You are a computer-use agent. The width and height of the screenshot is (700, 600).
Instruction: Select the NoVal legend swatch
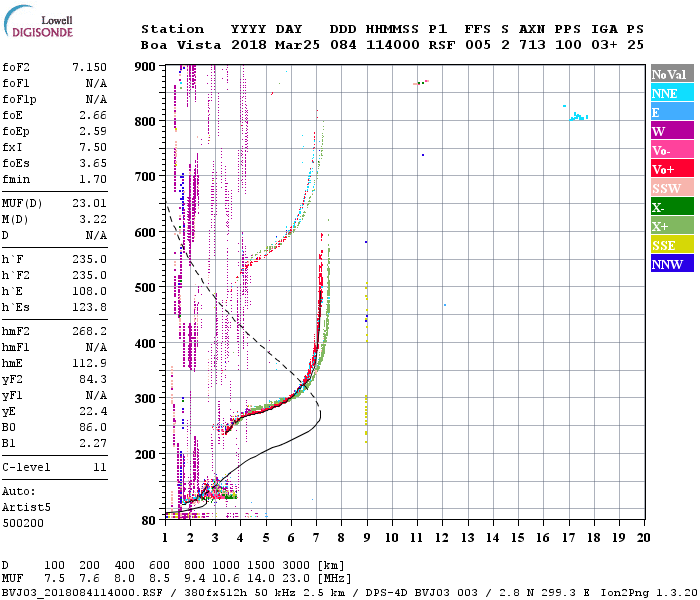point(672,74)
